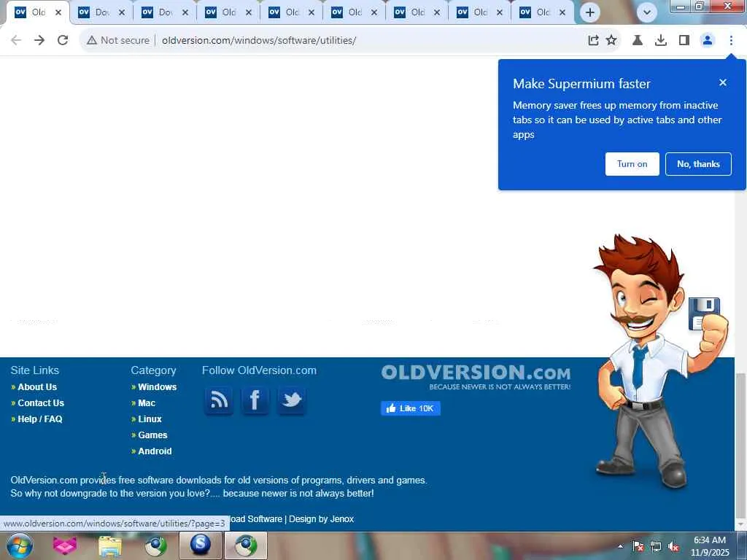Open the tab search dropdown arrow
This screenshot has width=747, height=560.
[x=647, y=12]
